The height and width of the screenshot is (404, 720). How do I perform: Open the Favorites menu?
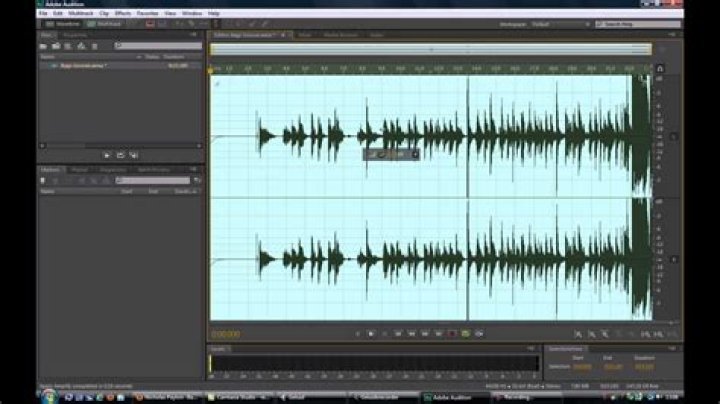pyautogui.click(x=147, y=13)
